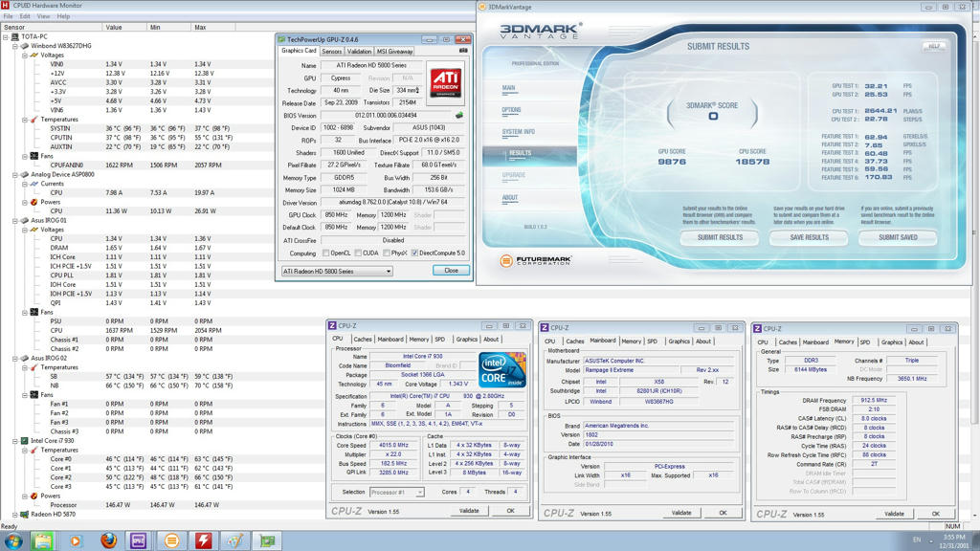This screenshot has width=980, height=551.
Task: Click the fan icon under Asus IROG 01
Action: 34,312
